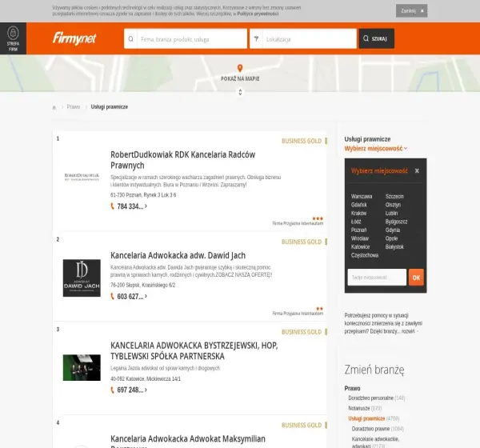
Task: Click the Bystrzejewski Hop Tyblewski photo thumbnail
Action: coord(82,367)
